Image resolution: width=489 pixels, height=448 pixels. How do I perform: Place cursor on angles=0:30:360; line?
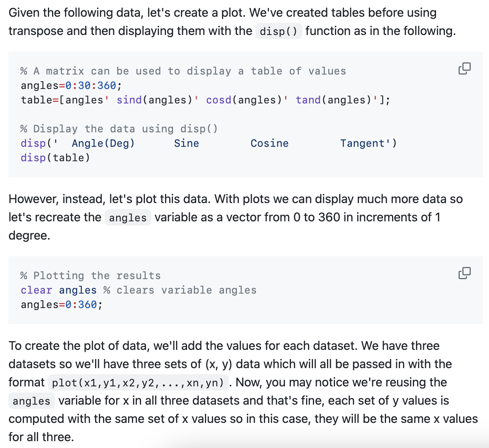click(71, 86)
